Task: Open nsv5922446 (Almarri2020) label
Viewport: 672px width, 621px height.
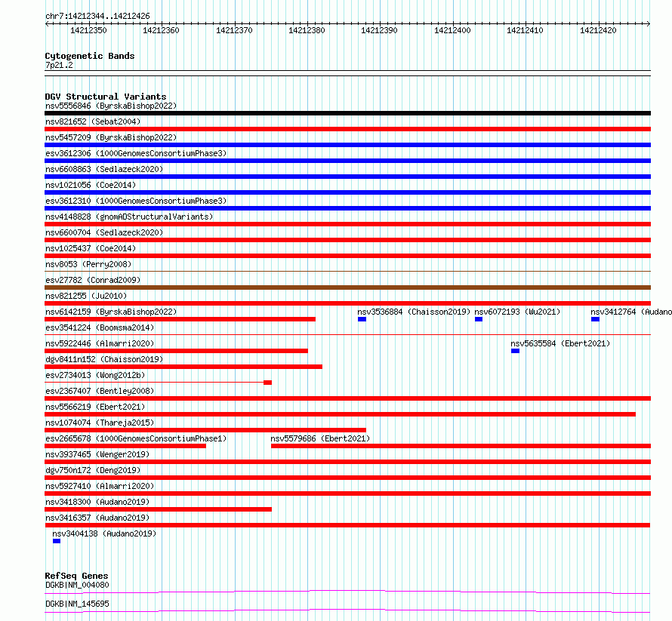Action: pyautogui.click(x=100, y=343)
